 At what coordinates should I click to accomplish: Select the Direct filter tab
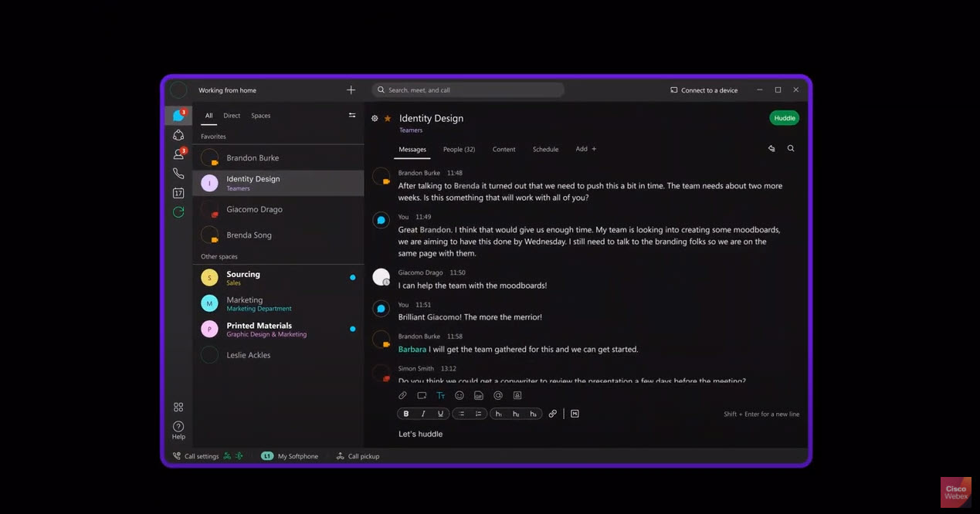pyautogui.click(x=232, y=116)
